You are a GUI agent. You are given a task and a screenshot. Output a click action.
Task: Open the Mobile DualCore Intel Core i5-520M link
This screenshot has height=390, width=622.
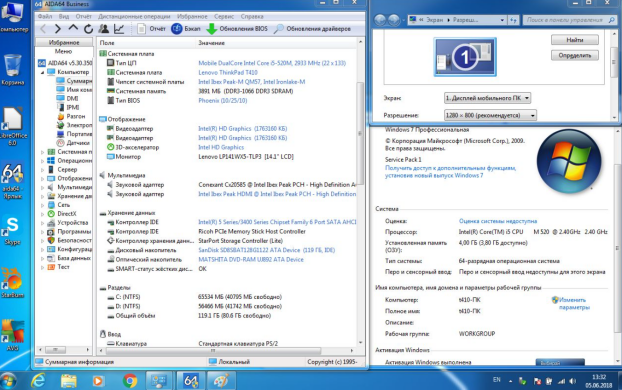click(272, 63)
